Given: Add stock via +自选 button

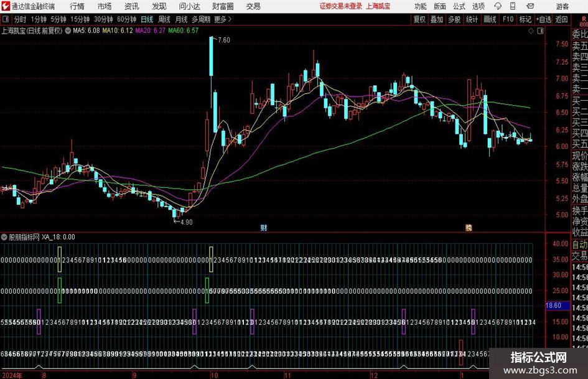Looking at the screenshot, I should point(543,19).
